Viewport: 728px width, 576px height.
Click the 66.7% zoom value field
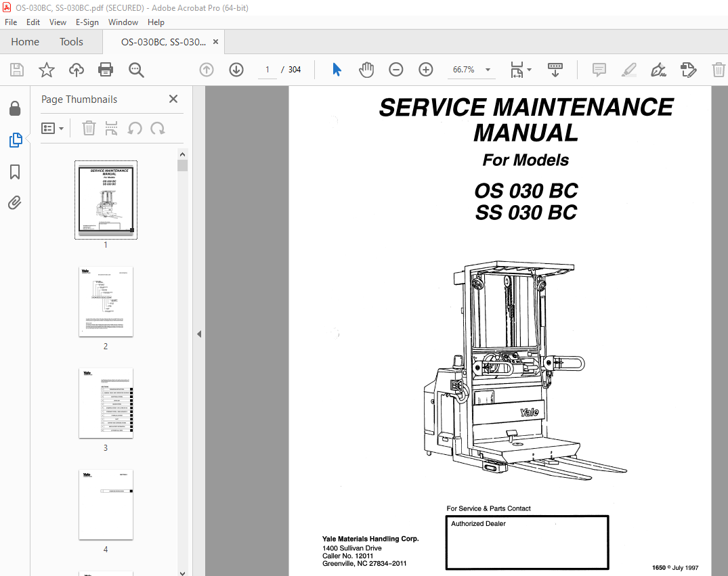(464, 70)
